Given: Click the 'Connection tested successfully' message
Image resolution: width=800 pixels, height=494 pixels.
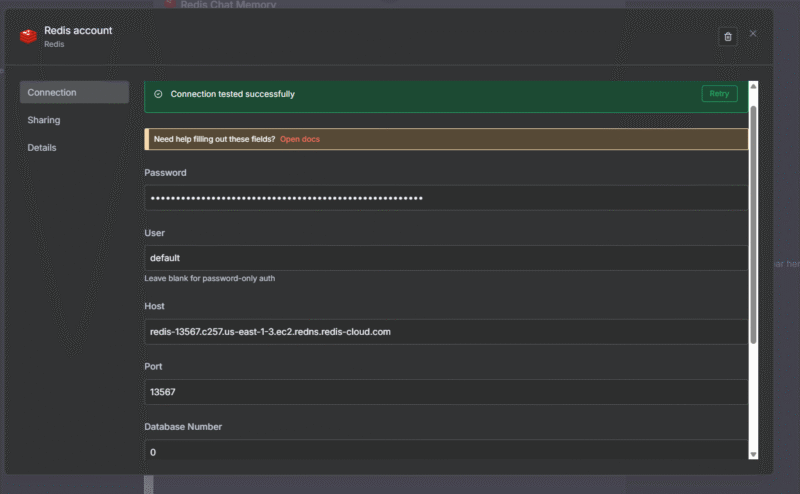Looking at the screenshot, I should coord(233,94).
